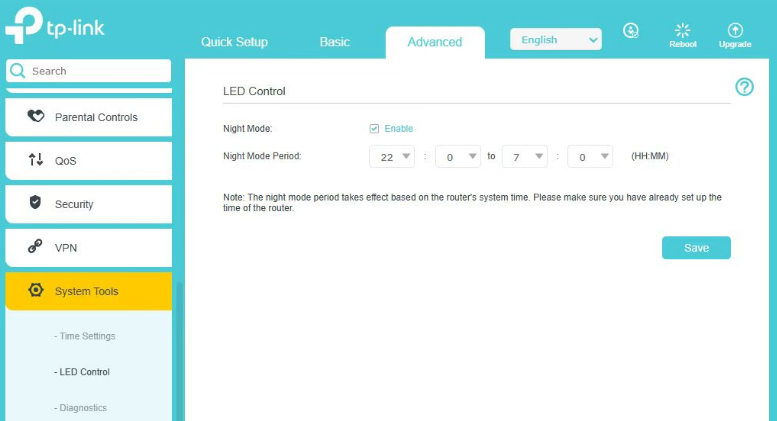Click the QoS arrows icon
Viewport: 777px width, 421px height.
[x=36, y=159]
